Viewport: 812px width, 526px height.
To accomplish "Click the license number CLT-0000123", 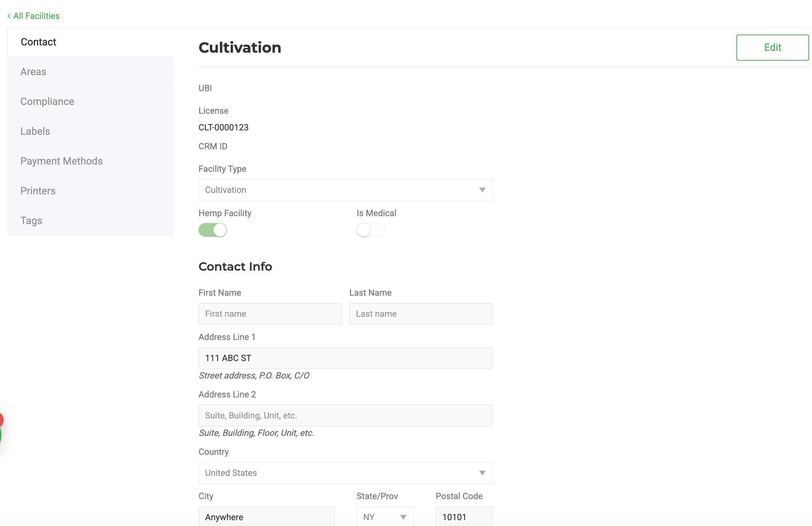I will click(x=224, y=128).
